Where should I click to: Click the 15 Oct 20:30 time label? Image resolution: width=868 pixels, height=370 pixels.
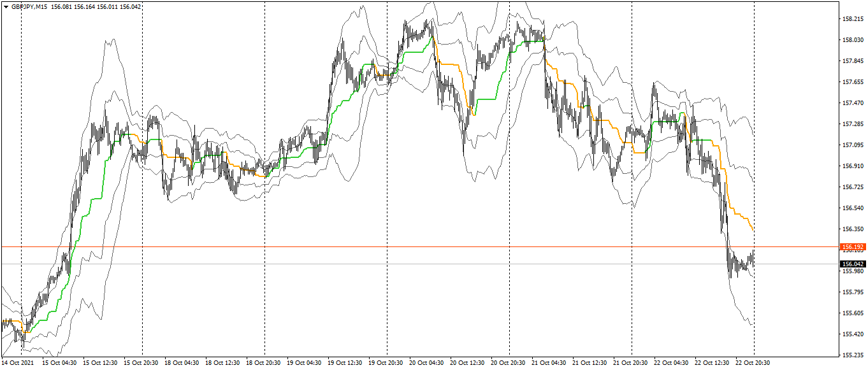coord(141,363)
